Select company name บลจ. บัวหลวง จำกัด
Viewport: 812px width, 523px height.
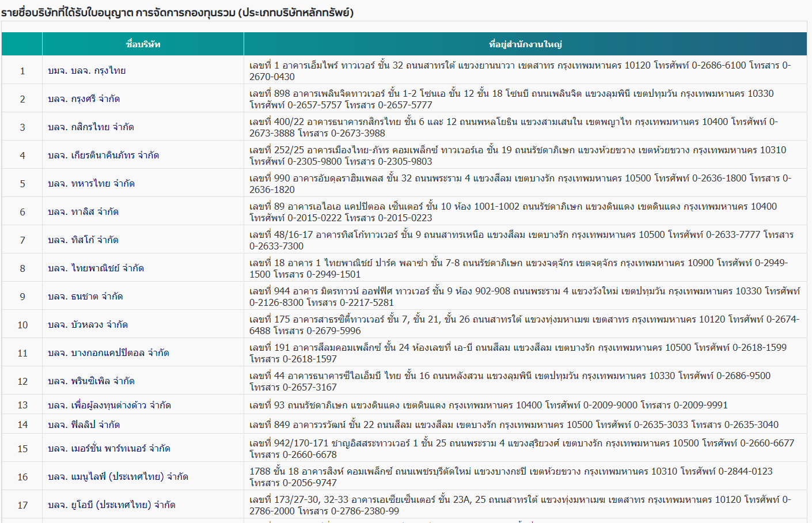click(88, 324)
